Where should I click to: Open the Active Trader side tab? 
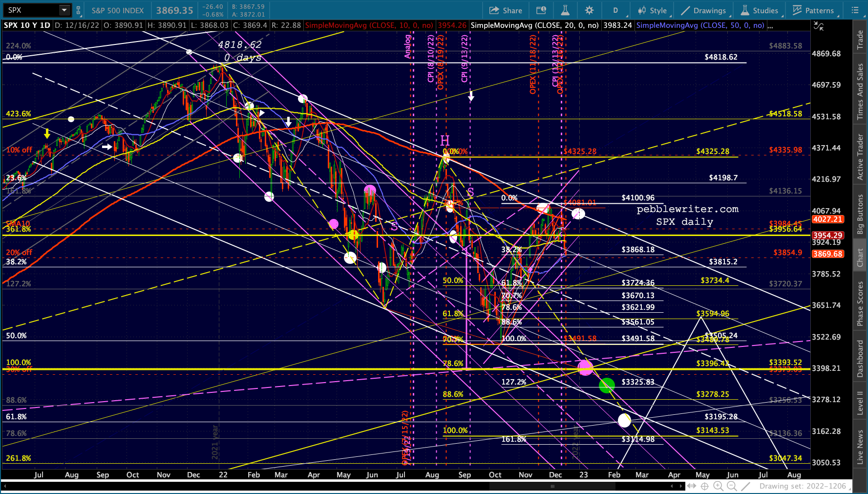pos(860,156)
